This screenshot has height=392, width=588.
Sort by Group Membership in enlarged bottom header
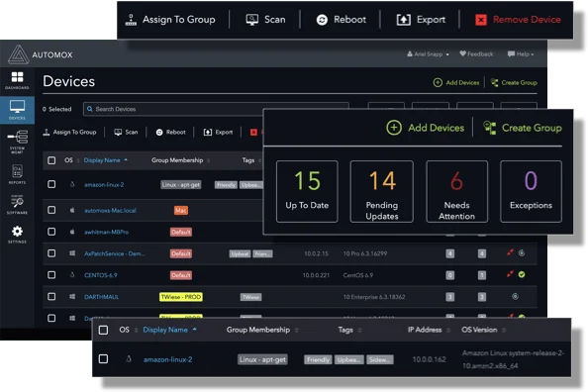tap(262, 330)
